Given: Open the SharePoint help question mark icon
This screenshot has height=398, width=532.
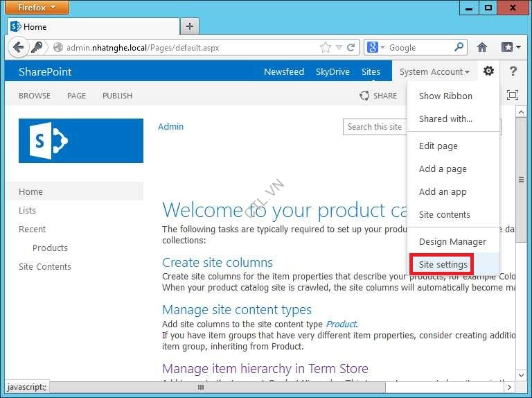Looking at the screenshot, I should [x=513, y=71].
